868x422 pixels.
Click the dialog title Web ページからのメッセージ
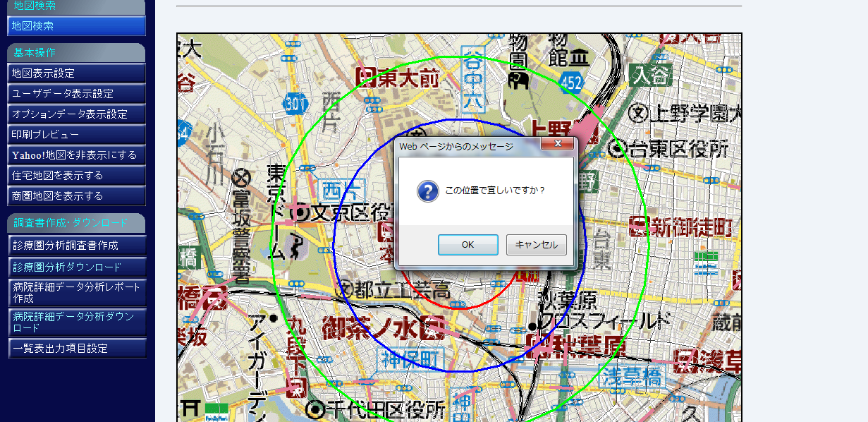[456, 147]
